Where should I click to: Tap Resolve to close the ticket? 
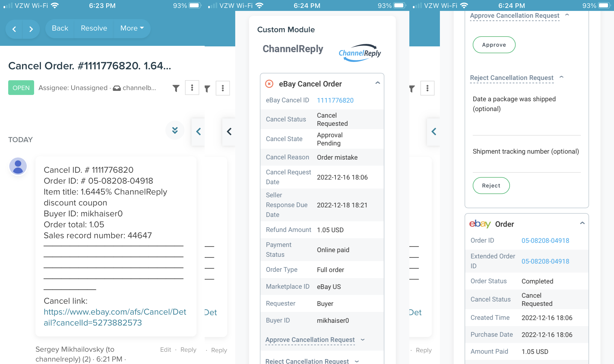(94, 28)
